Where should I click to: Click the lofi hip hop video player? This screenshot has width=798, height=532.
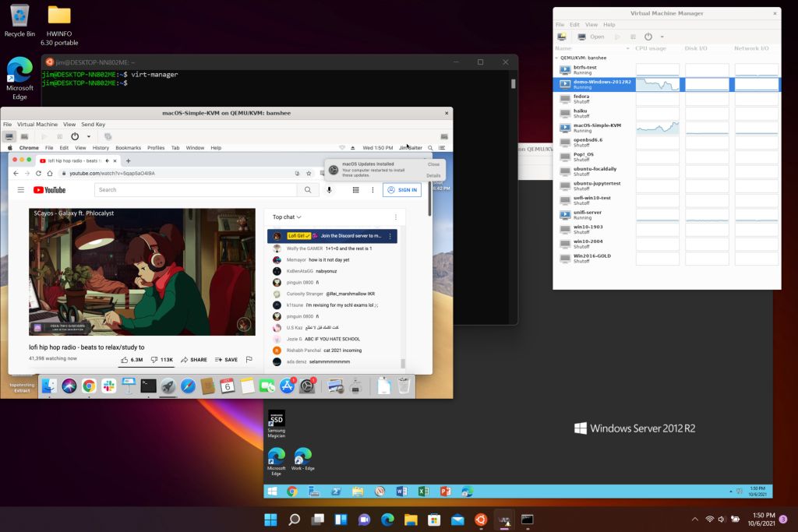coord(142,272)
